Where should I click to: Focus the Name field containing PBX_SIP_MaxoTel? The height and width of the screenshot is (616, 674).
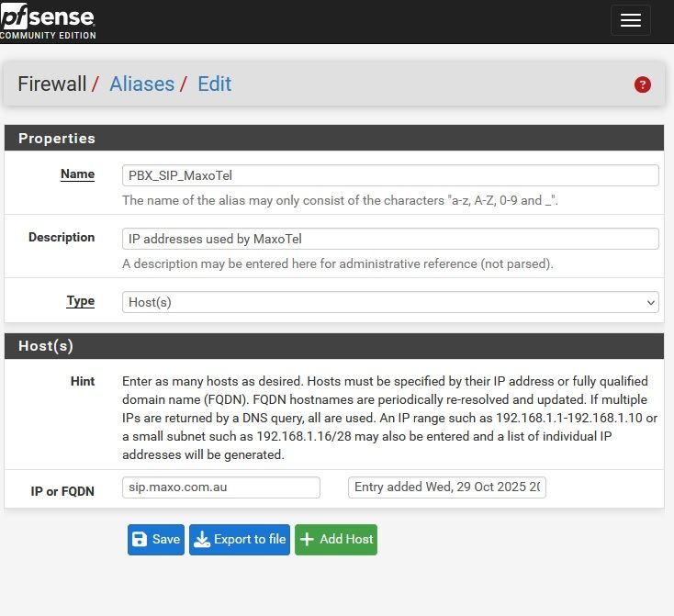click(389, 175)
